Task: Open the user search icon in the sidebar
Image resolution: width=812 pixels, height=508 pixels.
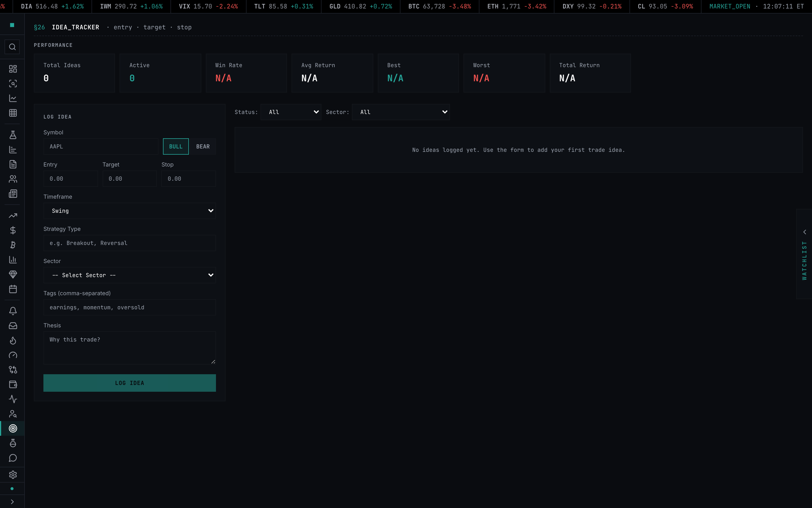Action: click(x=13, y=414)
